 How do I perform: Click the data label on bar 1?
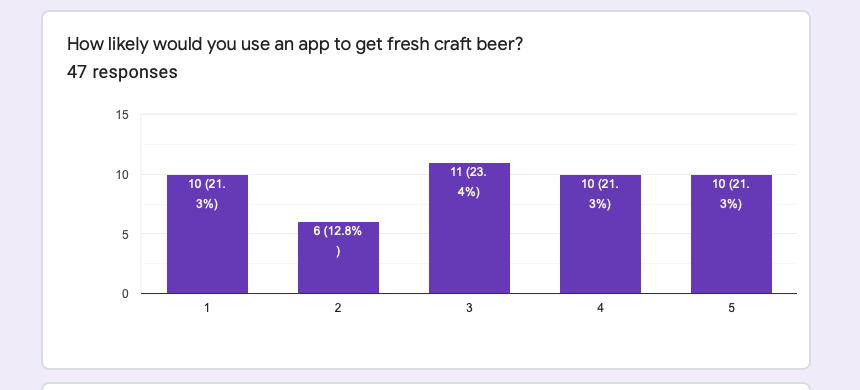tap(207, 194)
